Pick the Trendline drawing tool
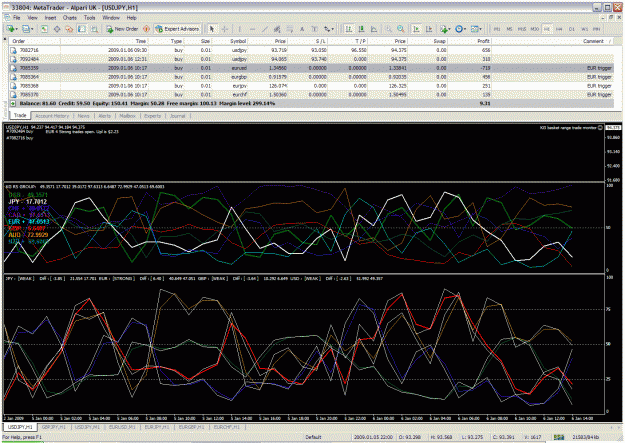 [x=265, y=29]
